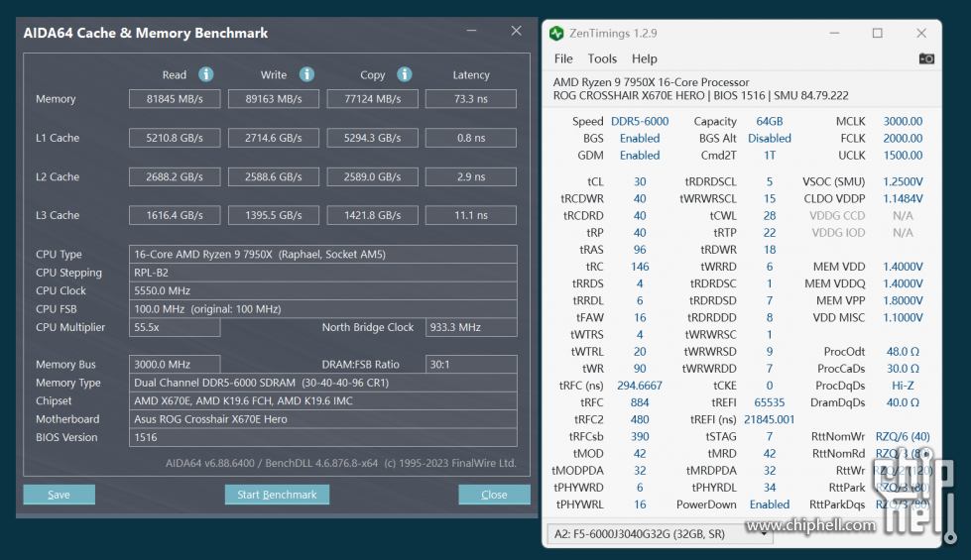Click UCLK value 1500.00
The height and width of the screenshot is (560, 971).
(903, 156)
